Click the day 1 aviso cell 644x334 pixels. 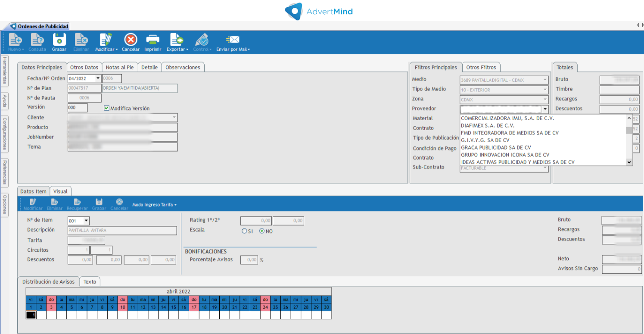point(31,315)
